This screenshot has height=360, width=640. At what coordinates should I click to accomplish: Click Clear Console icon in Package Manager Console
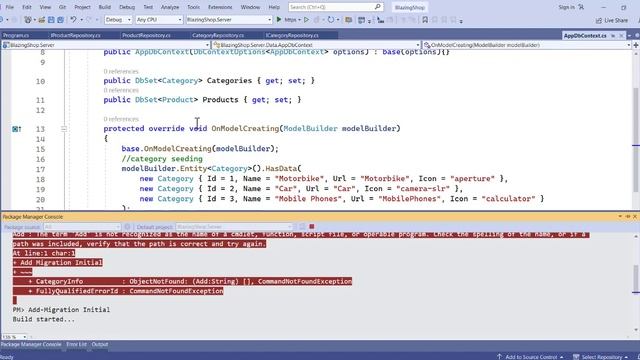tap(302, 227)
